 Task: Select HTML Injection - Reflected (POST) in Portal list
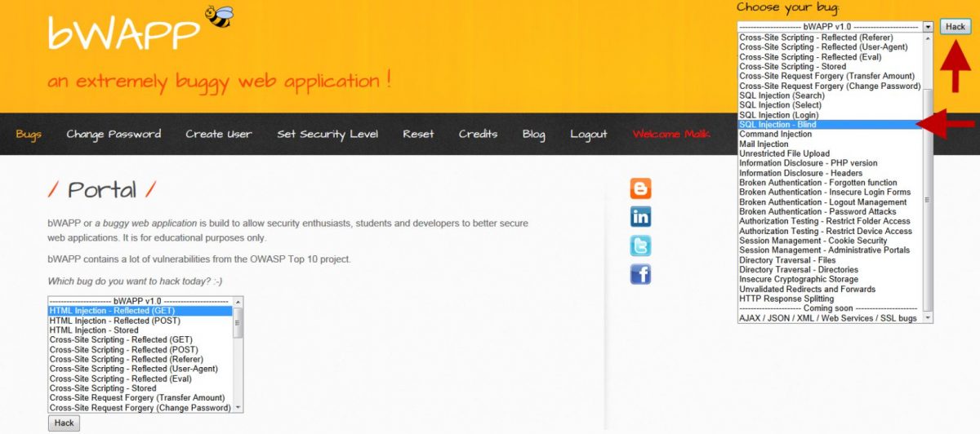click(140, 321)
